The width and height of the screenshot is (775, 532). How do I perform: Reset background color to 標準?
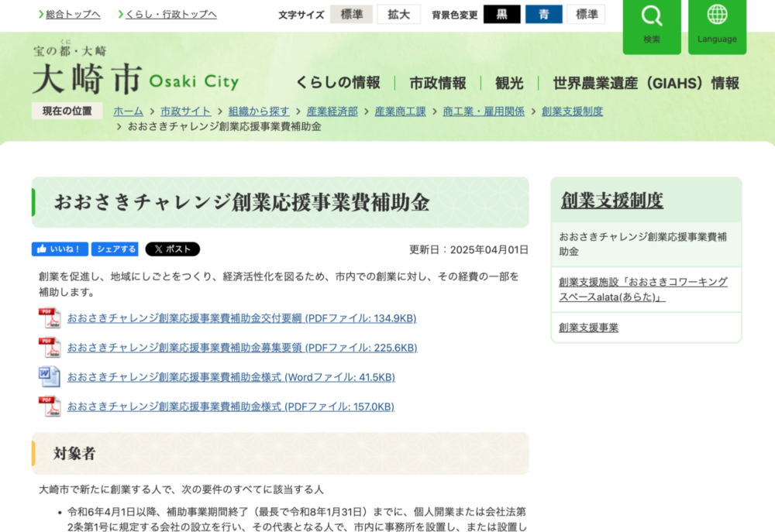point(586,14)
